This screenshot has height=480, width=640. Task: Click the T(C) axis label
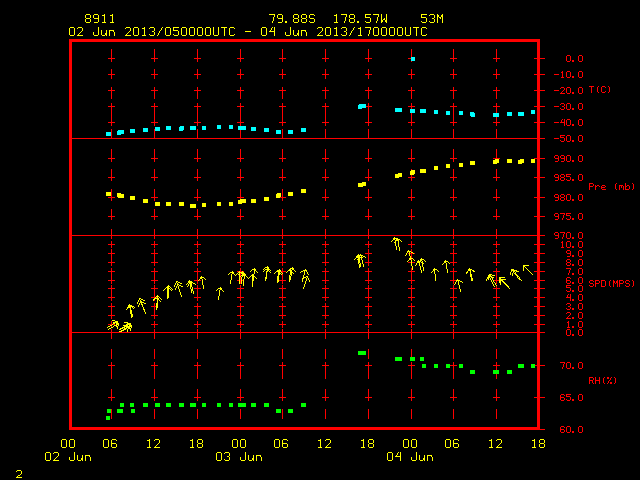[600, 90]
